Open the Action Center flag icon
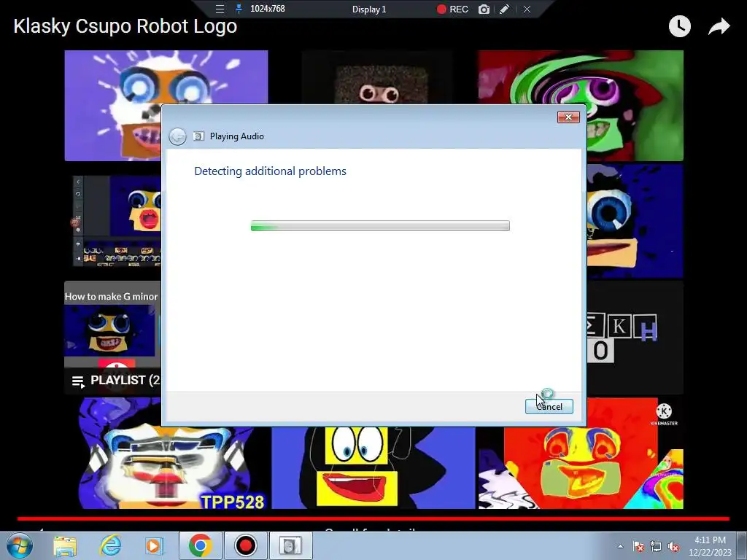The height and width of the screenshot is (560, 747). (x=638, y=547)
